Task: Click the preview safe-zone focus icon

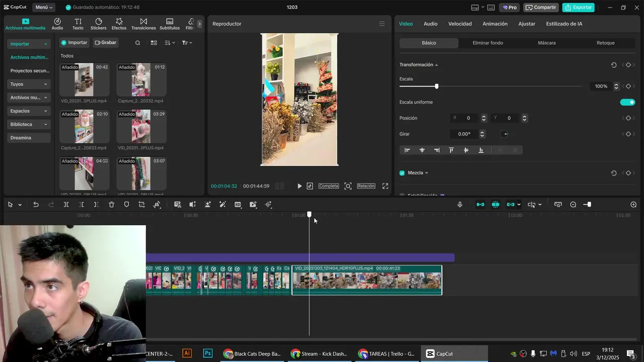Action: [348, 186]
